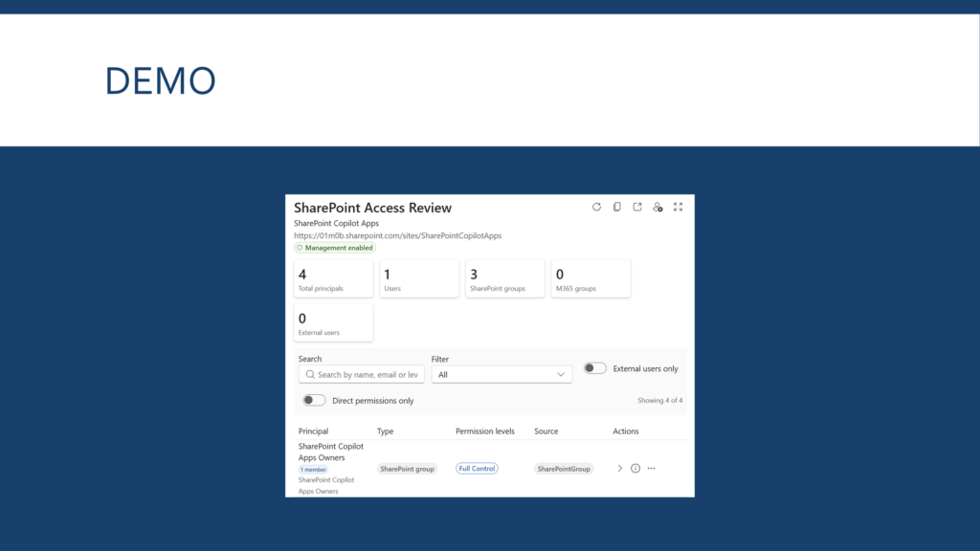Click the SharePoint groups count card
This screenshot has width=980, height=551.
505,278
